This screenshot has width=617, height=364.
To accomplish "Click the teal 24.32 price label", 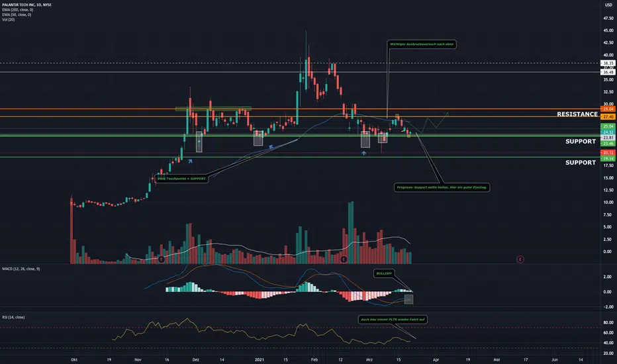I will pyautogui.click(x=608, y=132).
